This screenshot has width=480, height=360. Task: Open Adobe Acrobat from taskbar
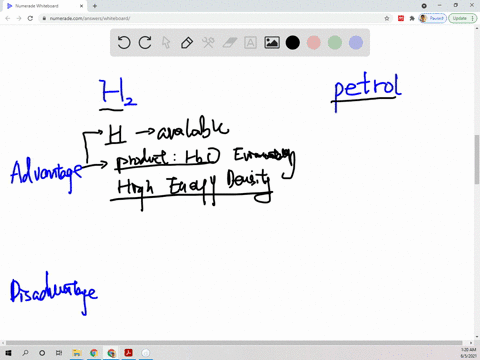click(x=129, y=353)
